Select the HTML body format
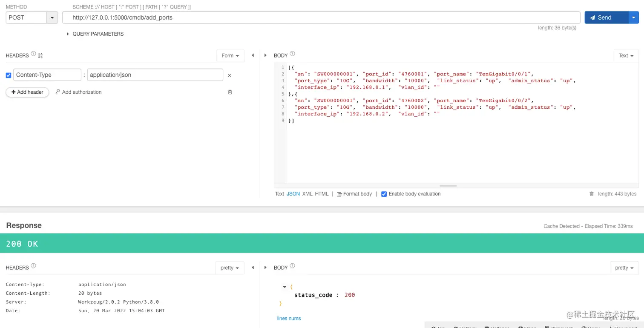 [322, 194]
